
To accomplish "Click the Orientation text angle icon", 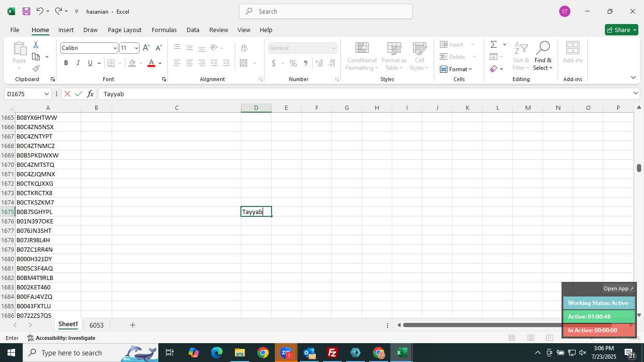I will click(x=214, y=48).
